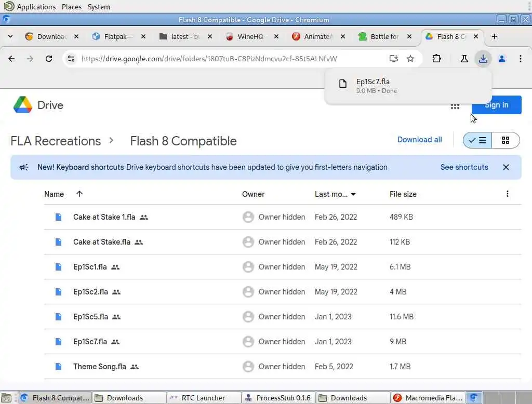This screenshot has width=532, height=404.
Task: Click the File size column header
Action: tap(403, 194)
